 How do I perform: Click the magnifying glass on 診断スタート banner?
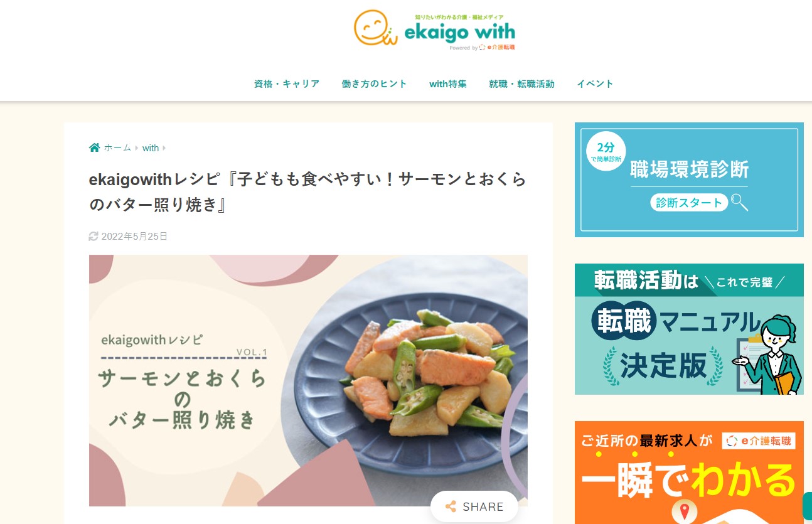click(x=740, y=202)
